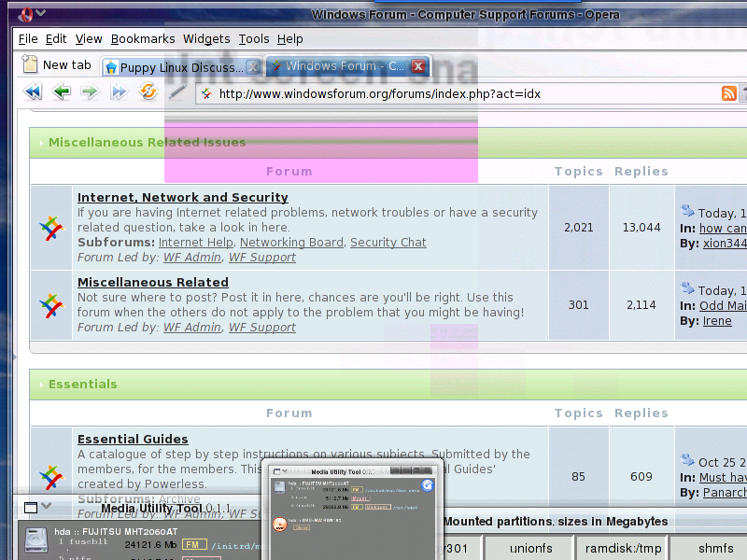The height and width of the screenshot is (560, 747).
Task: Open the Internet Help subforum
Action: pos(196,243)
